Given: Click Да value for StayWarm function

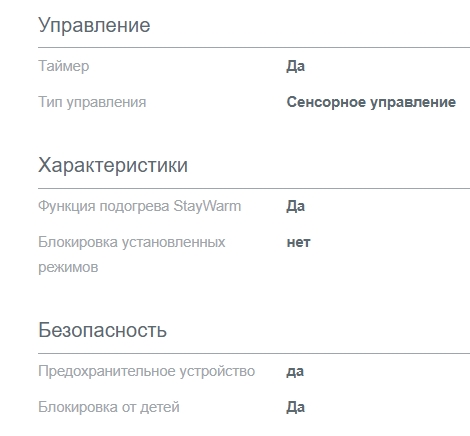Looking at the screenshot, I should point(296,206).
